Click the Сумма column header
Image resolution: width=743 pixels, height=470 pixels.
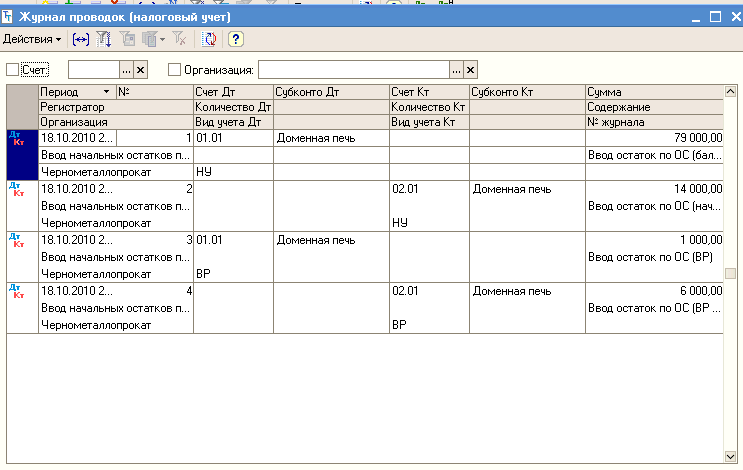click(653, 92)
